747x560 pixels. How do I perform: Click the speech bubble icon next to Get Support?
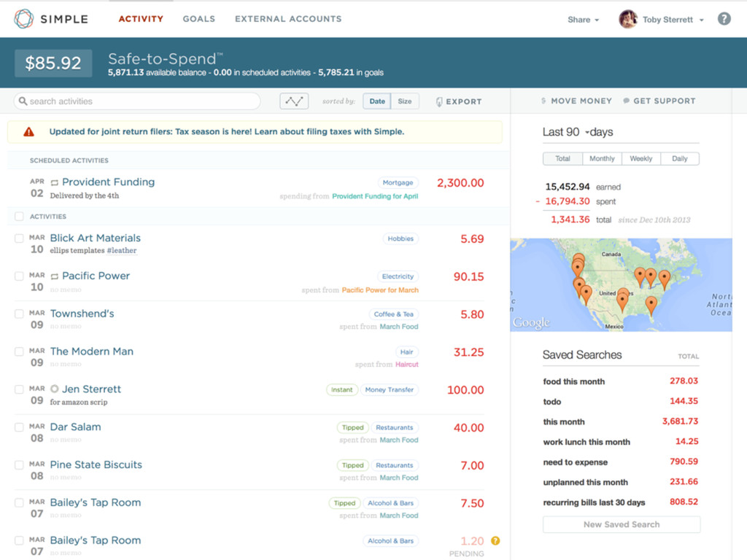pyautogui.click(x=627, y=101)
